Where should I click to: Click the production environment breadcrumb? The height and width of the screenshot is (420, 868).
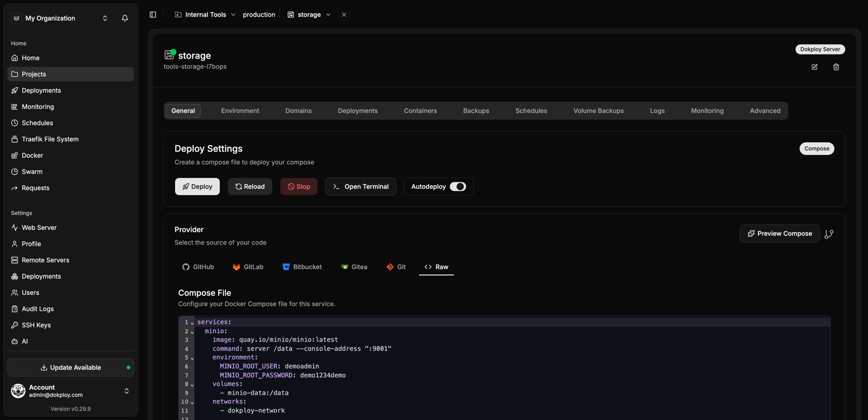click(259, 15)
